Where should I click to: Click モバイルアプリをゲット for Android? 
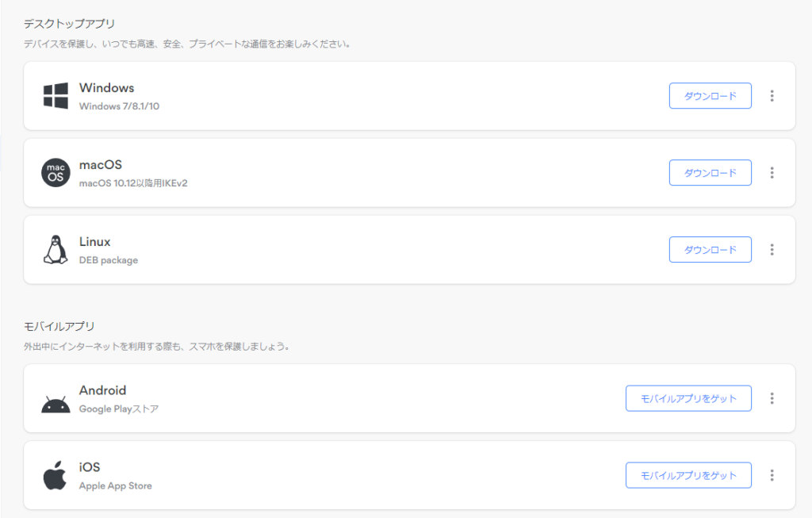[x=688, y=398]
